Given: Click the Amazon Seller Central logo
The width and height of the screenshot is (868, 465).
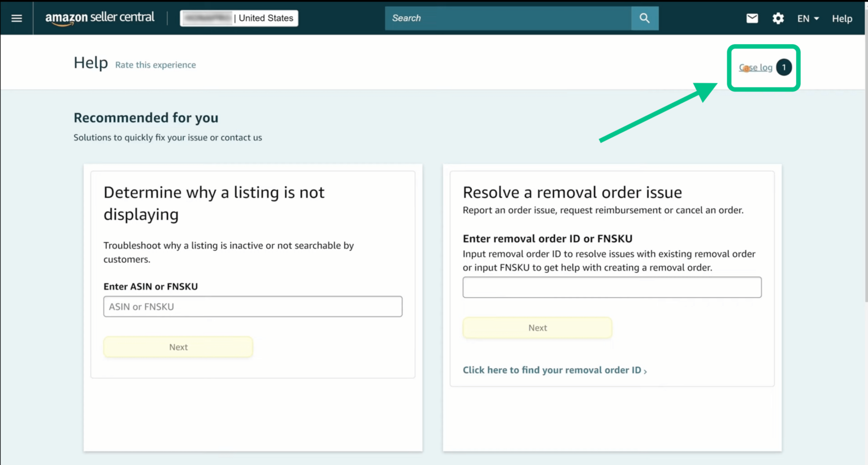Looking at the screenshot, I should (99, 18).
